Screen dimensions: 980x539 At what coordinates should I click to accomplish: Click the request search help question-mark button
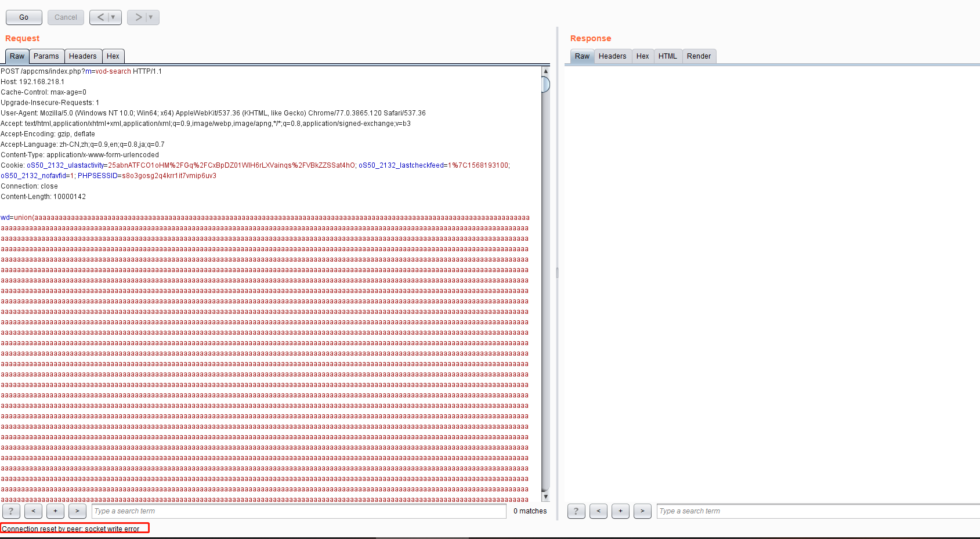[x=11, y=511]
